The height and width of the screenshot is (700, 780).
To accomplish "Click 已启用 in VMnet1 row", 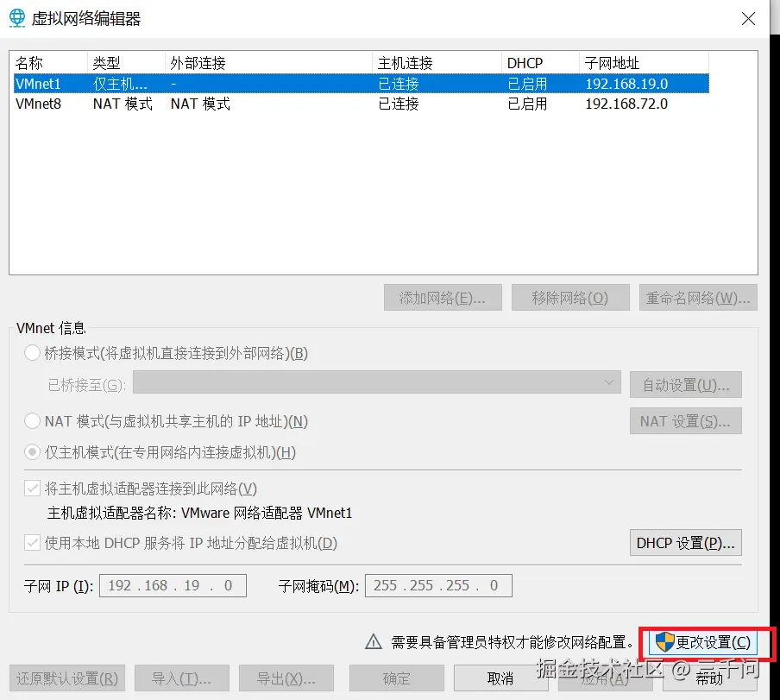I will pos(527,83).
